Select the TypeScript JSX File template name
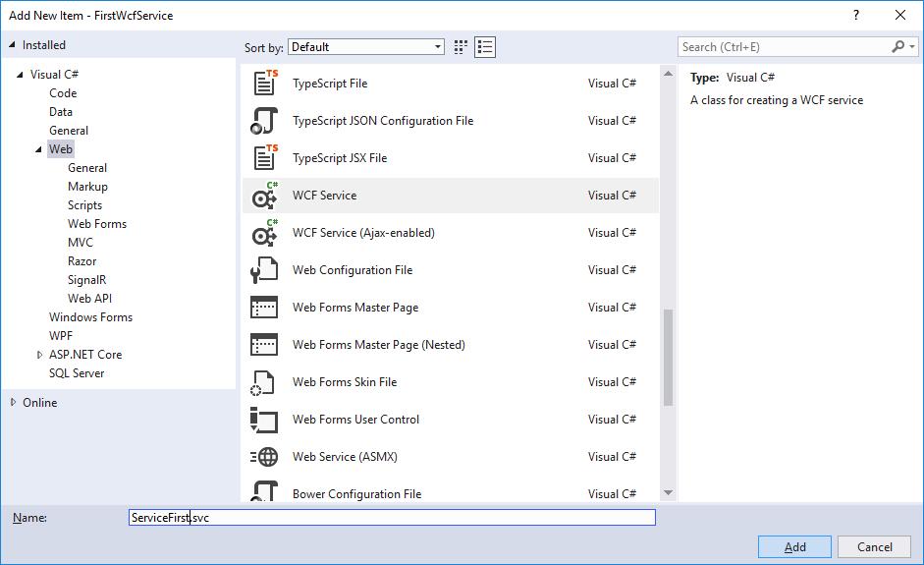Image resolution: width=924 pixels, height=565 pixels. point(340,157)
